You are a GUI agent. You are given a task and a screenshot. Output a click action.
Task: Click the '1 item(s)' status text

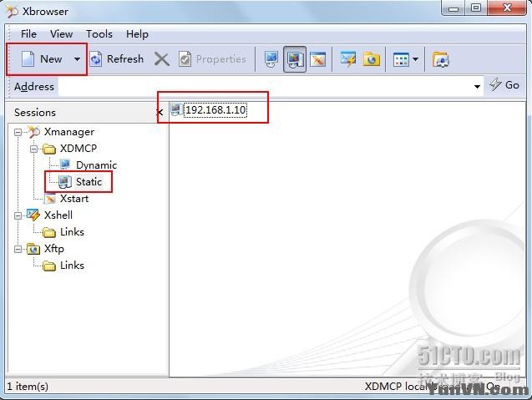pyautogui.click(x=28, y=387)
